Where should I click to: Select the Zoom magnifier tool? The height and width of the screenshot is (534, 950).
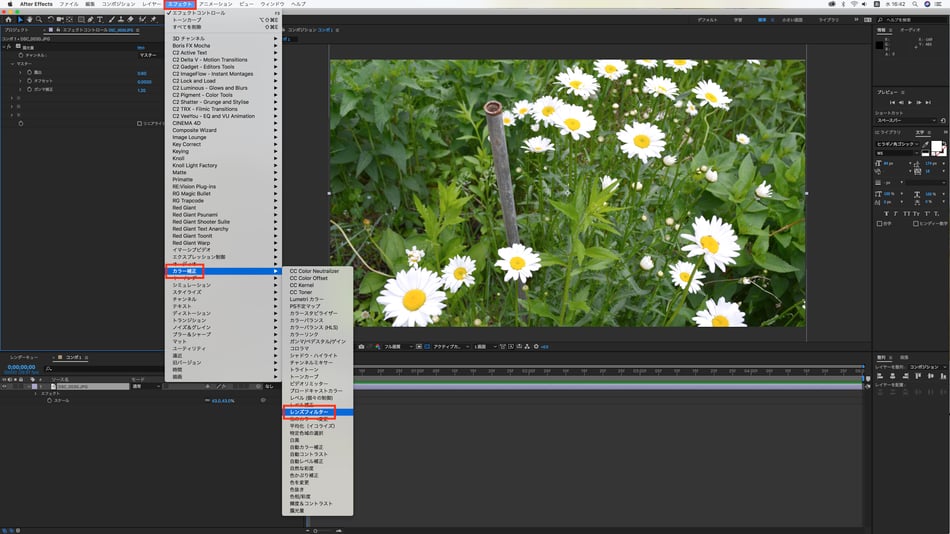pyautogui.click(x=38, y=19)
